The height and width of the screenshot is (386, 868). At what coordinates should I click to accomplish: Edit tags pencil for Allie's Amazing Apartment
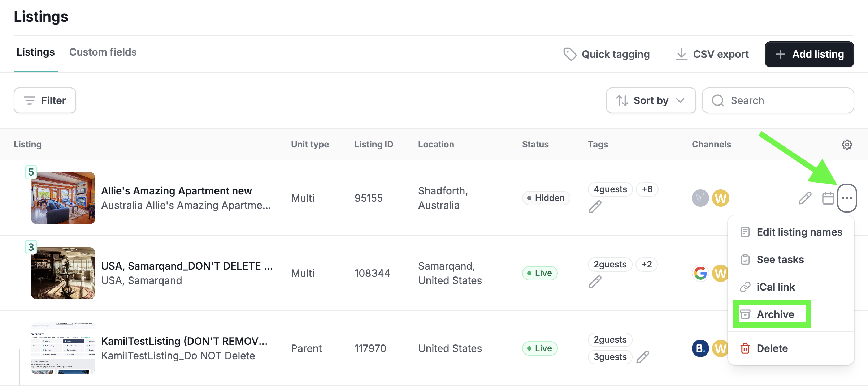tap(595, 207)
